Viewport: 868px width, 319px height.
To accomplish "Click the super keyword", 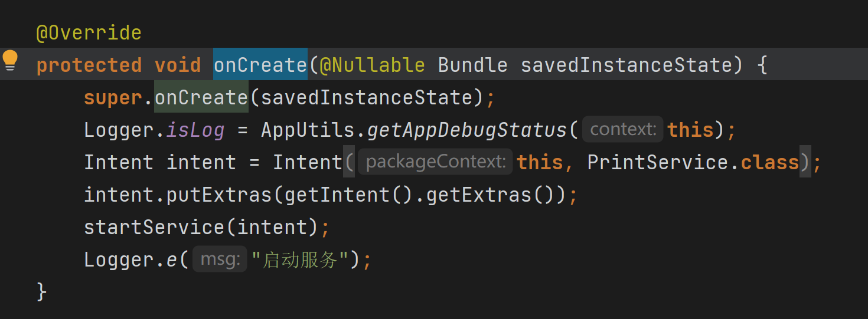I will 113,97.
